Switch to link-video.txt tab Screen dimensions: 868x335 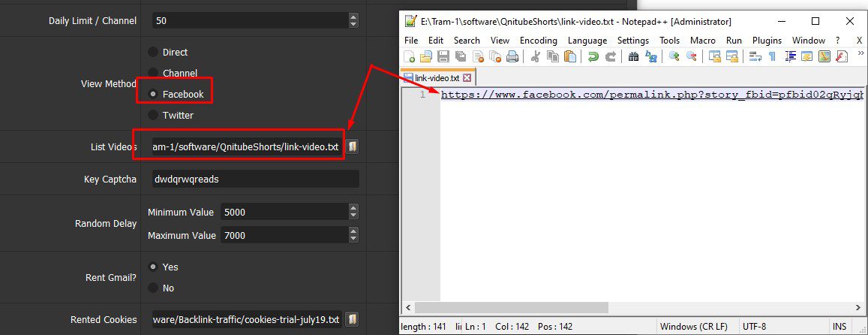pos(437,77)
